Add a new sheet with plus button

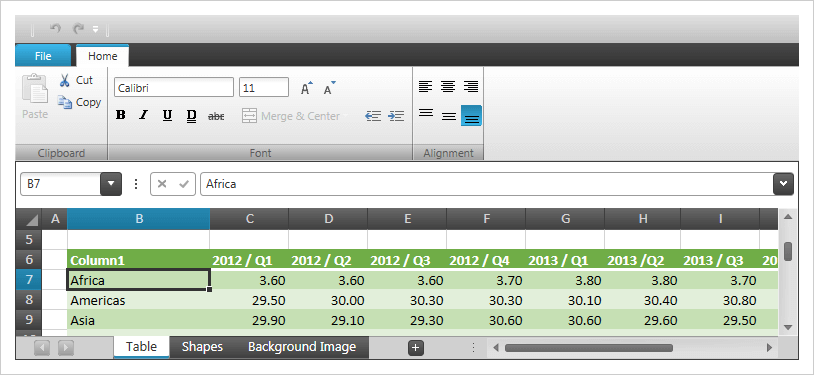[416, 347]
